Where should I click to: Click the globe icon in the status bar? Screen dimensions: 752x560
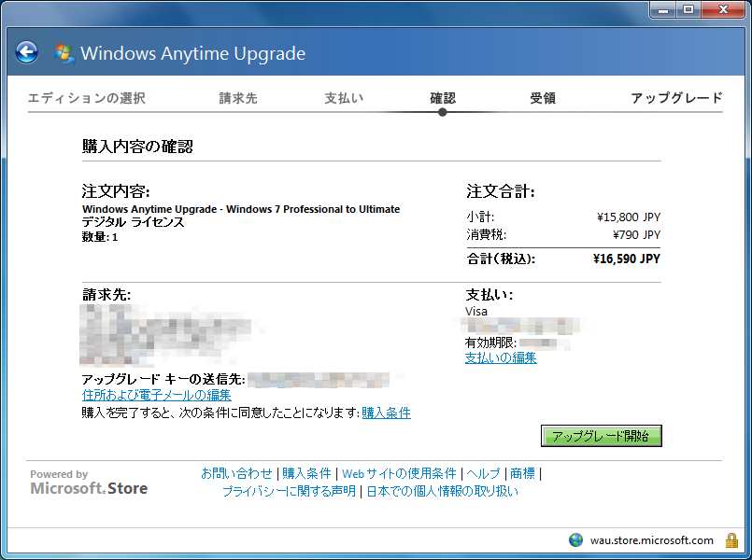pos(575,540)
